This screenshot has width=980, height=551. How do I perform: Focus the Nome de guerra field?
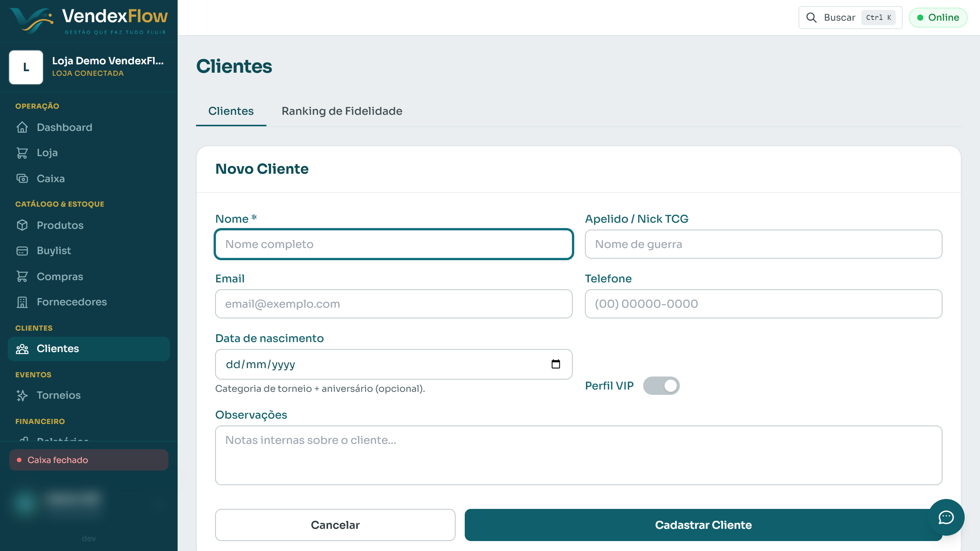(763, 244)
